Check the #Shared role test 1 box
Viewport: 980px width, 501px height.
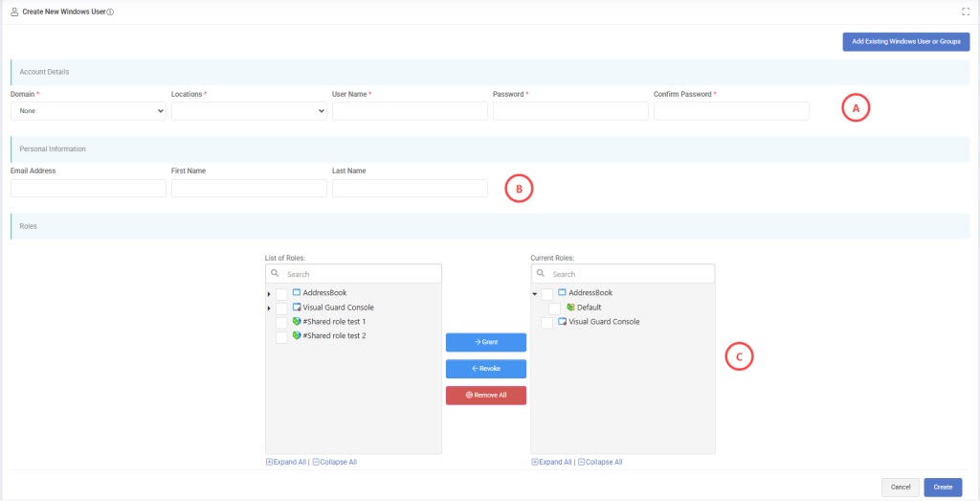pos(282,323)
